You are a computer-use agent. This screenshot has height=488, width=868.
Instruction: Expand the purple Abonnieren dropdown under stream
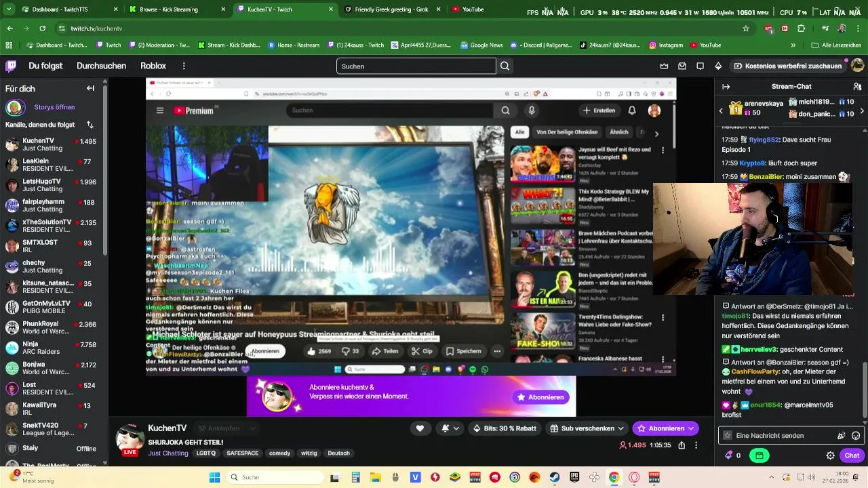pyautogui.click(x=691, y=428)
